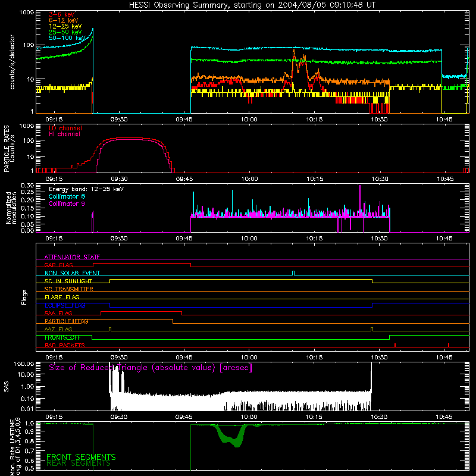Viewport: 476px width, 476px height.
Task: Click the HESSI Observing Summary plot title
Action: tap(252, 5)
